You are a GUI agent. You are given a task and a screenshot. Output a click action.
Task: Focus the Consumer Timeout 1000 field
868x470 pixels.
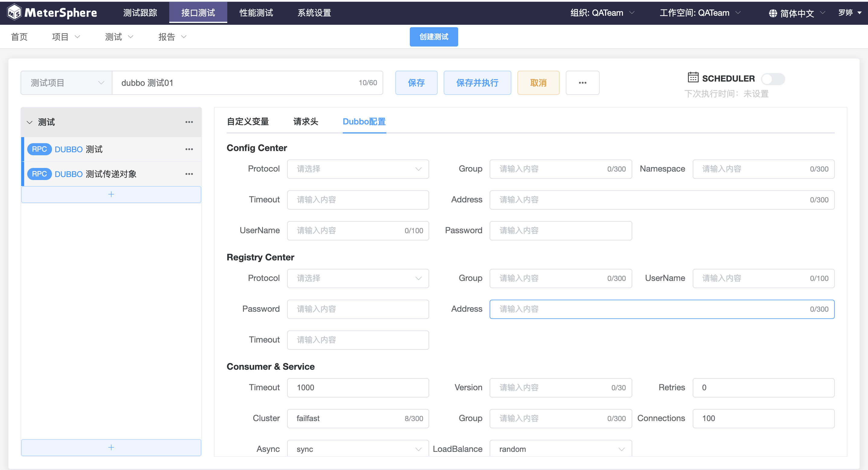click(358, 388)
